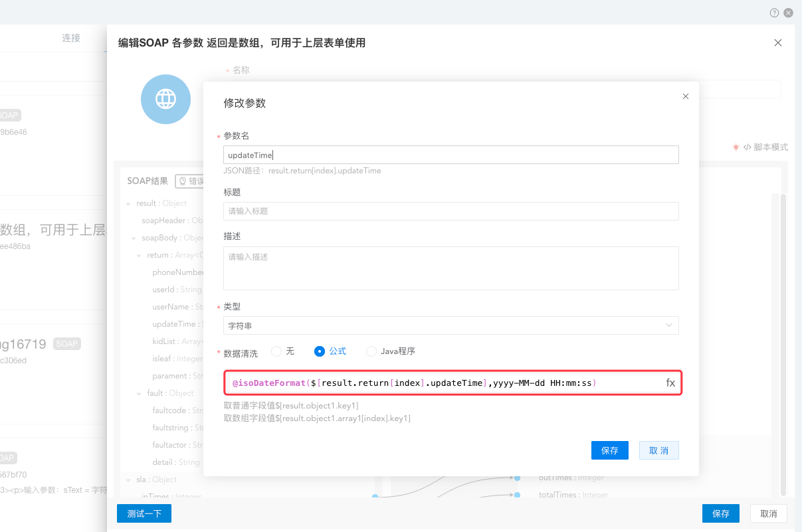Image resolution: width=802 pixels, height=532 pixels.
Task: Switch to the 连接 tab
Action: click(x=71, y=38)
